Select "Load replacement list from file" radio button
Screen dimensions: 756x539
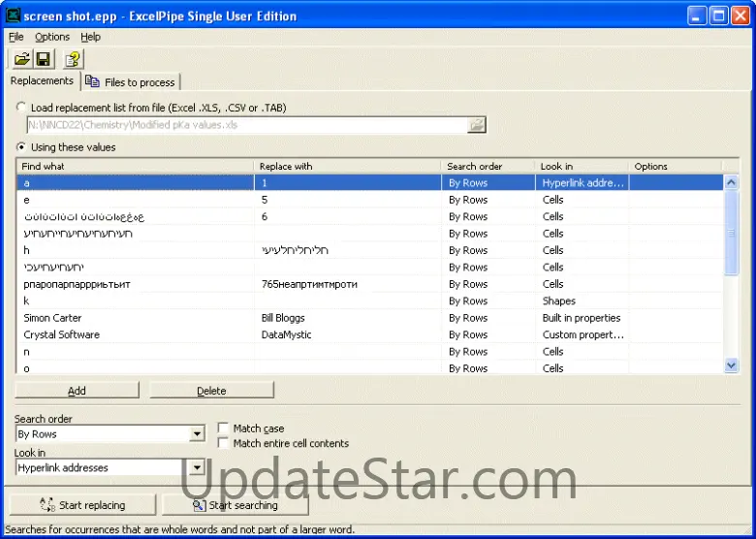pos(21,107)
